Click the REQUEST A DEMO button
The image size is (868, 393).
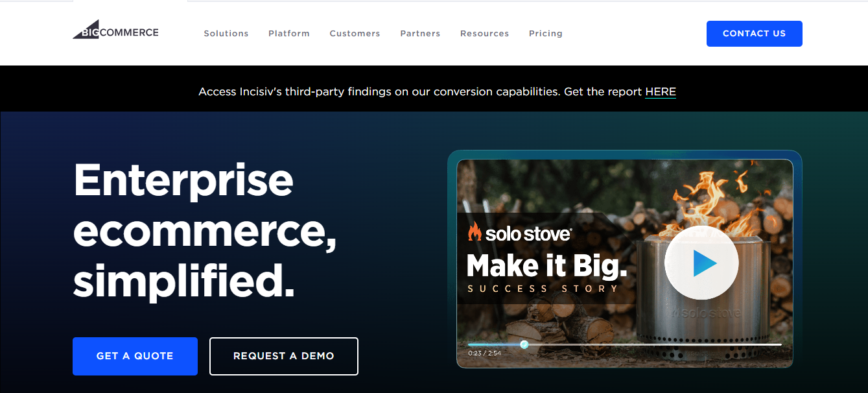click(284, 356)
